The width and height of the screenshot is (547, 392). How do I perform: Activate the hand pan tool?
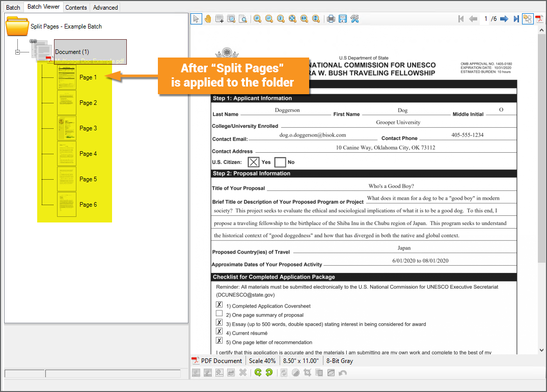coord(208,19)
